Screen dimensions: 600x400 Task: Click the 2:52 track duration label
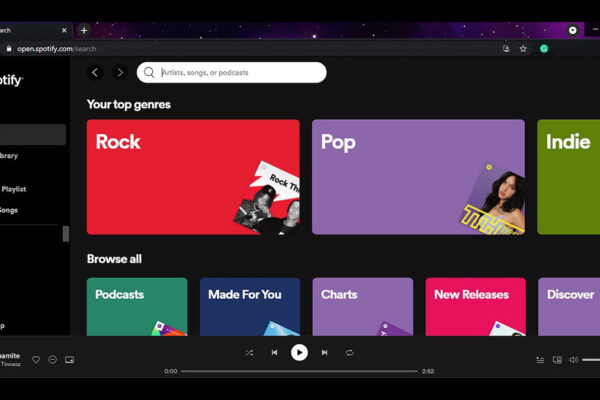(x=428, y=371)
